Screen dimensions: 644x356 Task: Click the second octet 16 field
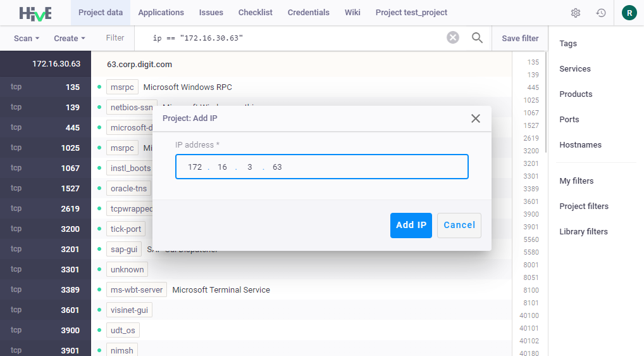click(x=222, y=167)
